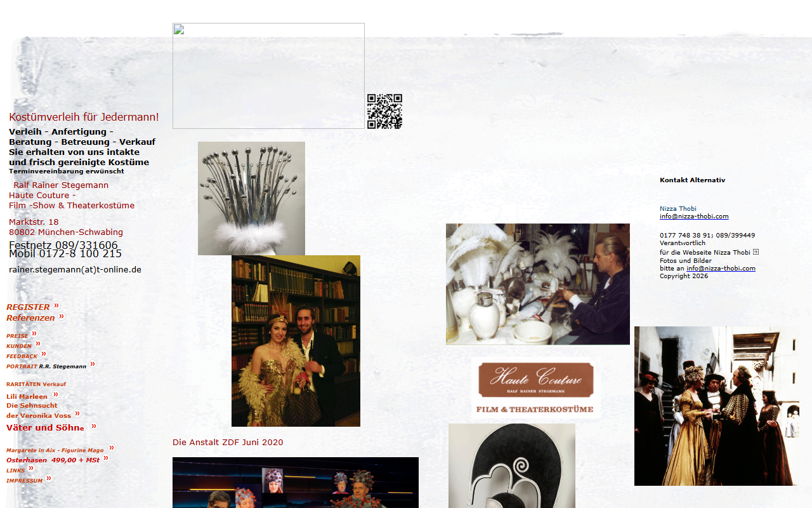Image resolution: width=812 pixels, height=508 pixels.
Task: Click the email link under Nizza Thobi
Action: pyautogui.click(x=694, y=217)
